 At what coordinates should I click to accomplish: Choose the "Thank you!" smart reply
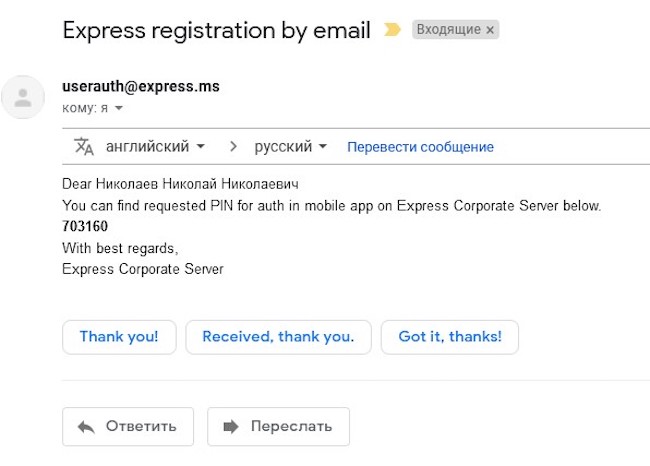119,337
